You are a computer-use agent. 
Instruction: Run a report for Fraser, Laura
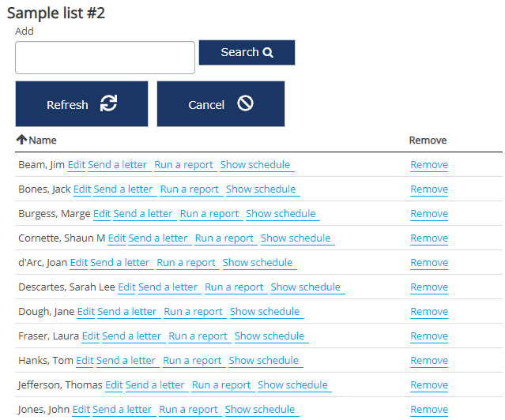click(x=198, y=336)
